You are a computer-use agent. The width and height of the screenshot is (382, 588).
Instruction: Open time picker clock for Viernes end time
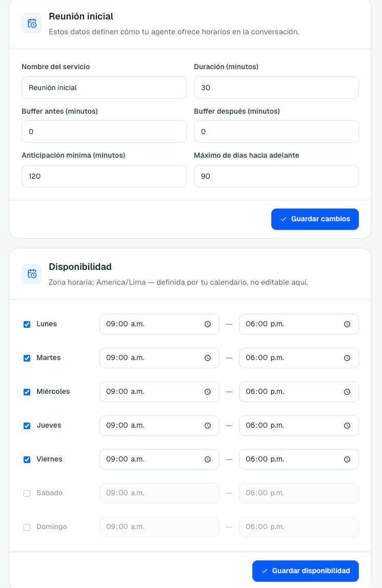pos(347,459)
